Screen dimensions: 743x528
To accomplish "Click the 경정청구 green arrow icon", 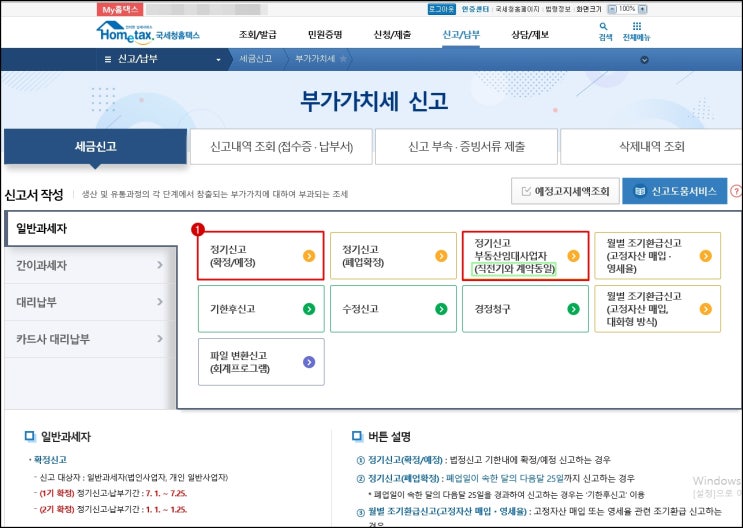I will coord(573,309).
